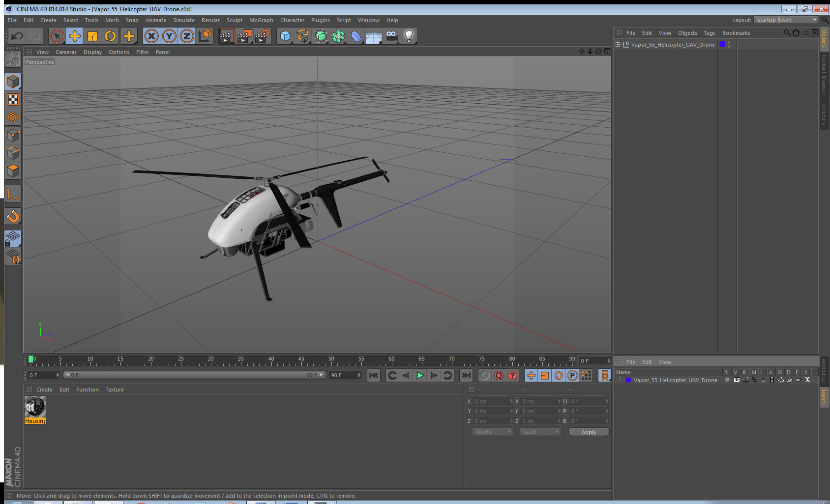This screenshot has width=830, height=504.
Task: Click the green timeline playhead at frame 0
Action: pos(31,359)
